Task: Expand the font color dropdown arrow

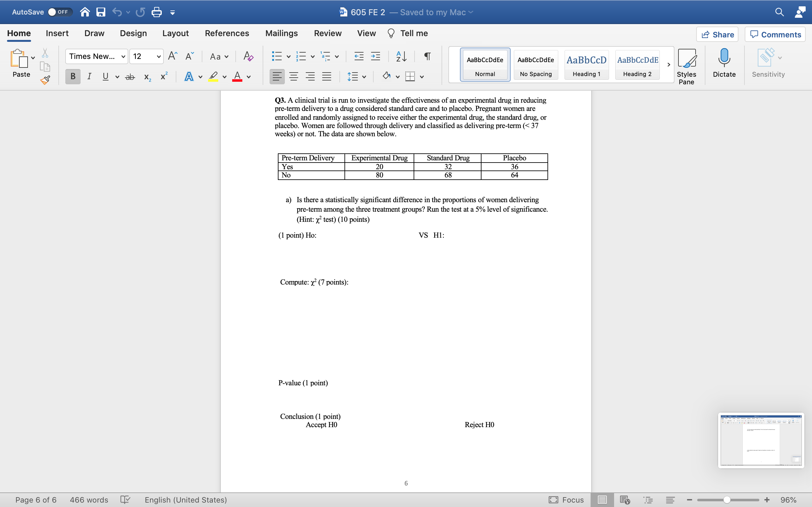Action: (249, 77)
